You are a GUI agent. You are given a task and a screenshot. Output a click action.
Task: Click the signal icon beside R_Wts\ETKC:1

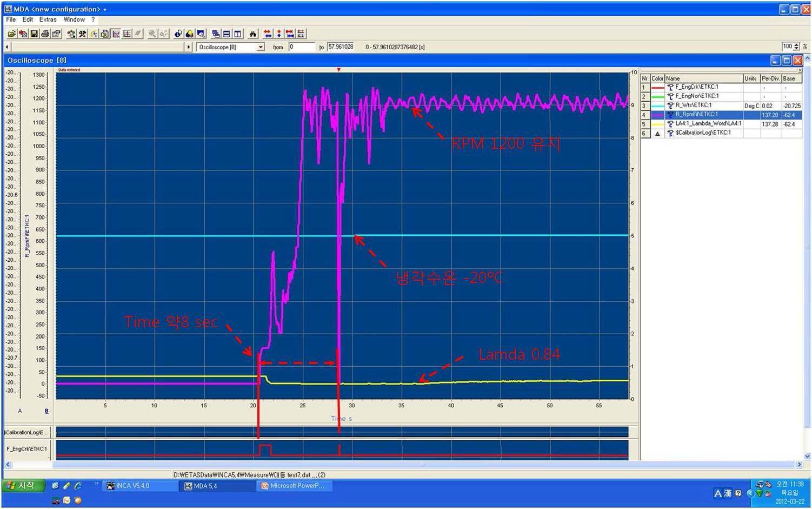[x=670, y=105]
